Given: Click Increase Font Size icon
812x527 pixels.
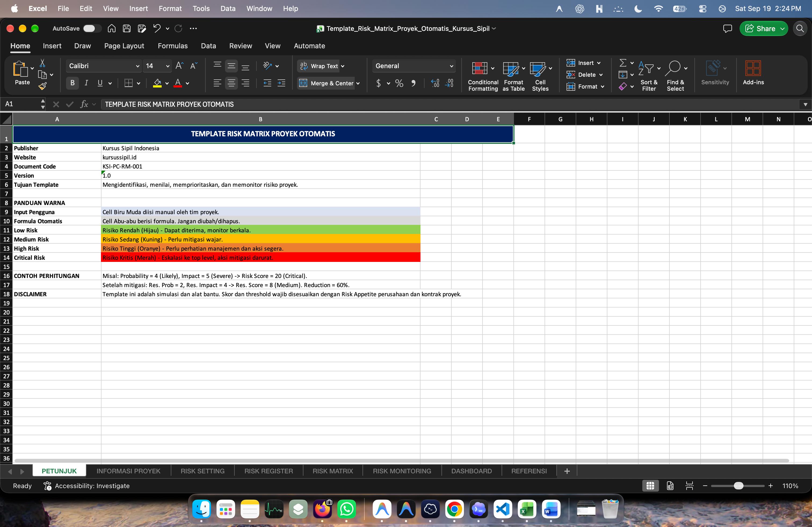Looking at the screenshot, I should [x=179, y=66].
